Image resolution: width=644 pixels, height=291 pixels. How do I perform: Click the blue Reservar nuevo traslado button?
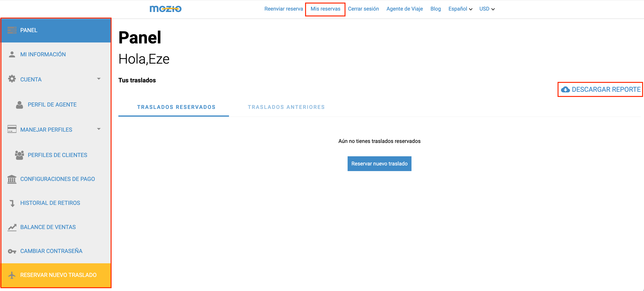380,164
